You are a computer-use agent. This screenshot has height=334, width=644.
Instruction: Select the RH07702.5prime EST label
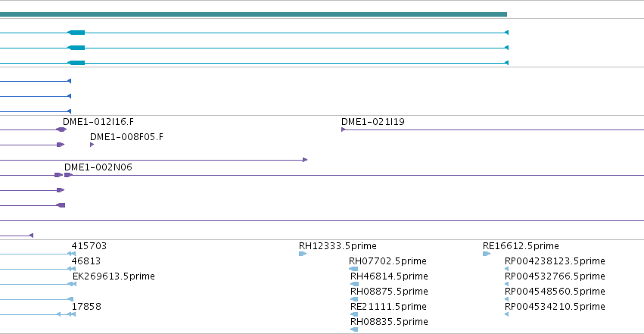pyautogui.click(x=387, y=261)
